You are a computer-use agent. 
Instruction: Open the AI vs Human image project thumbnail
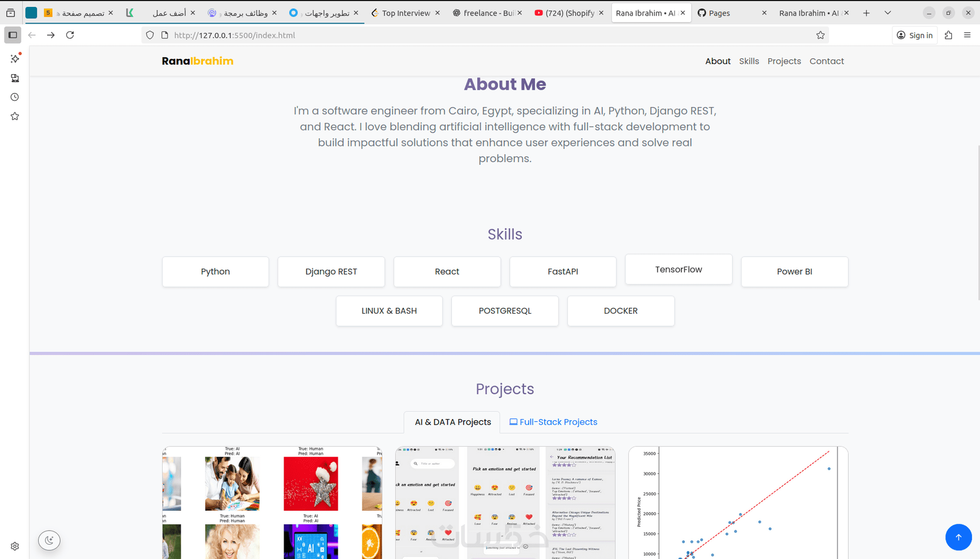click(272, 503)
